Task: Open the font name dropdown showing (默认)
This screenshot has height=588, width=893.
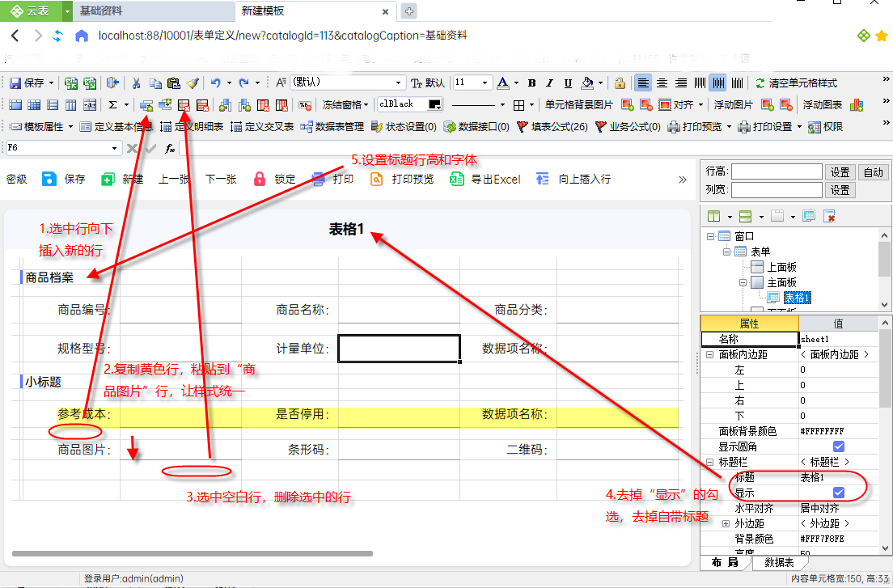Action: click(399, 83)
